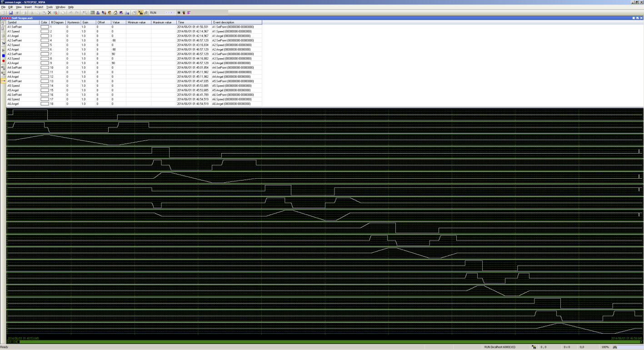
Task: Click the color swatch for A3.Angel
Action: click(45, 63)
